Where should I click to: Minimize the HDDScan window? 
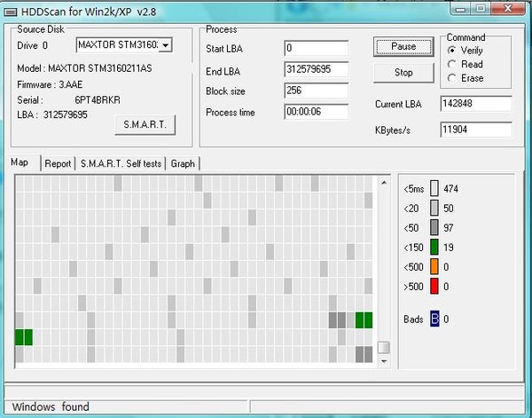tap(460, 9)
